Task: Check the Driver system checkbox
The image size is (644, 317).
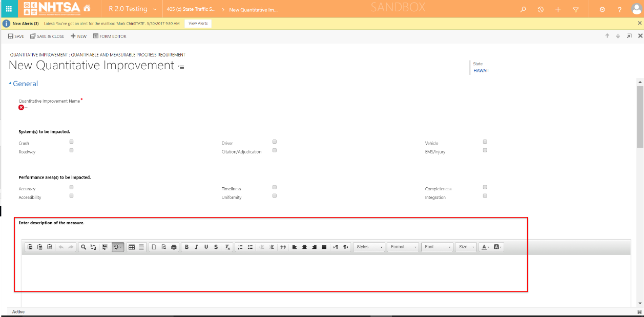Action: coord(275,142)
